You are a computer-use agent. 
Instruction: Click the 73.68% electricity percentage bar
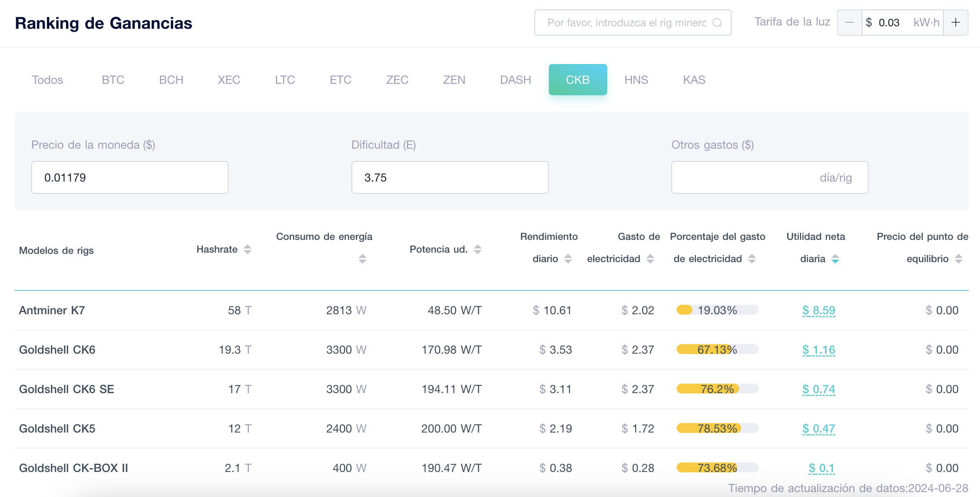click(x=717, y=468)
